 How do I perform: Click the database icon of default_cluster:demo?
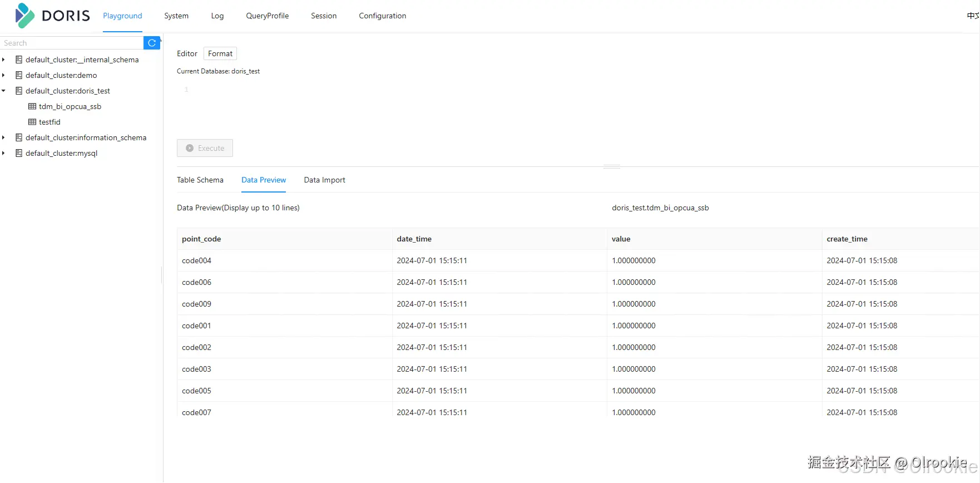pos(19,75)
